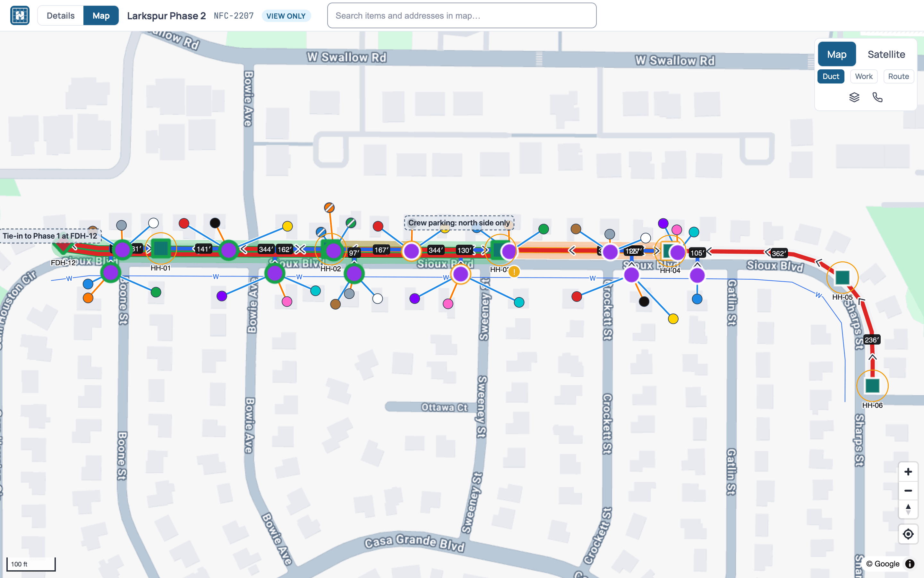This screenshot has width=924, height=578.
Task: Click the locate-me crosshair button
Action: pyautogui.click(x=908, y=534)
